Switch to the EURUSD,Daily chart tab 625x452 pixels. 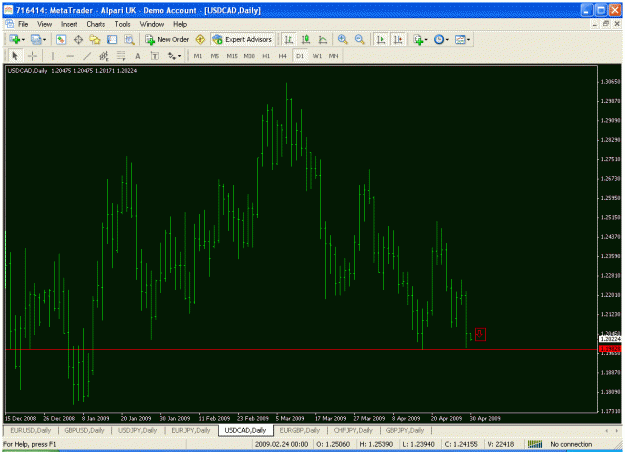[x=31, y=430]
